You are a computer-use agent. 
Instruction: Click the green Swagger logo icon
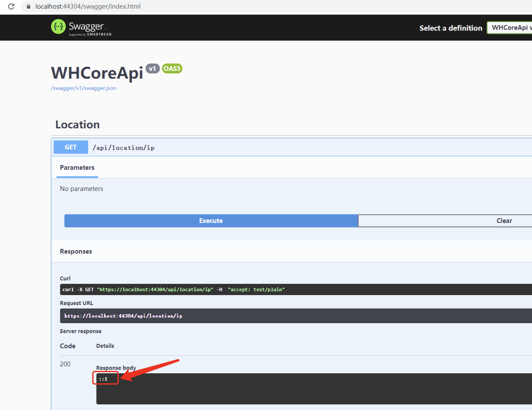pyautogui.click(x=58, y=27)
